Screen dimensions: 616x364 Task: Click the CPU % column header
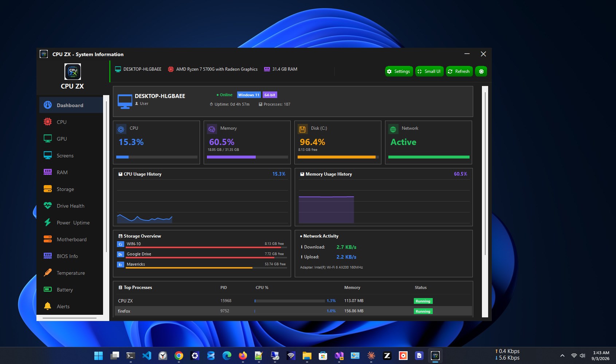[x=262, y=287]
